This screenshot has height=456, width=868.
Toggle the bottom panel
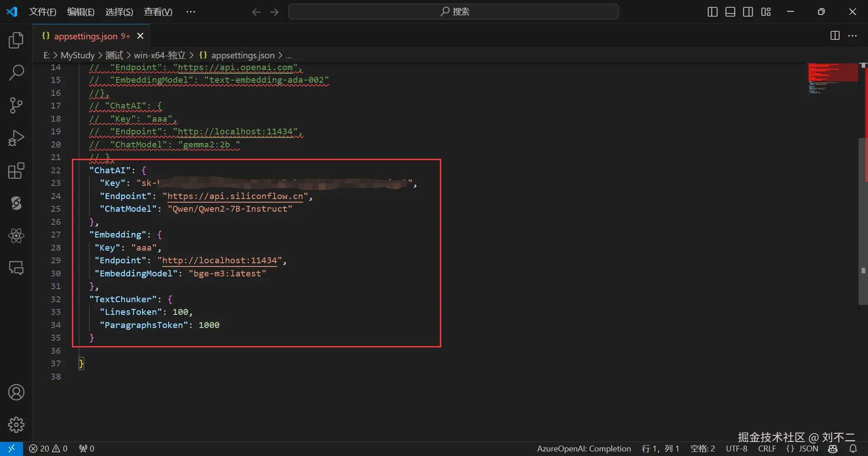click(x=730, y=12)
